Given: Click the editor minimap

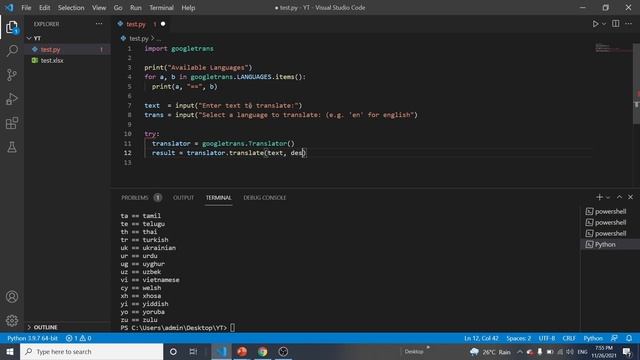Looking at the screenshot, I should coord(612,48).
